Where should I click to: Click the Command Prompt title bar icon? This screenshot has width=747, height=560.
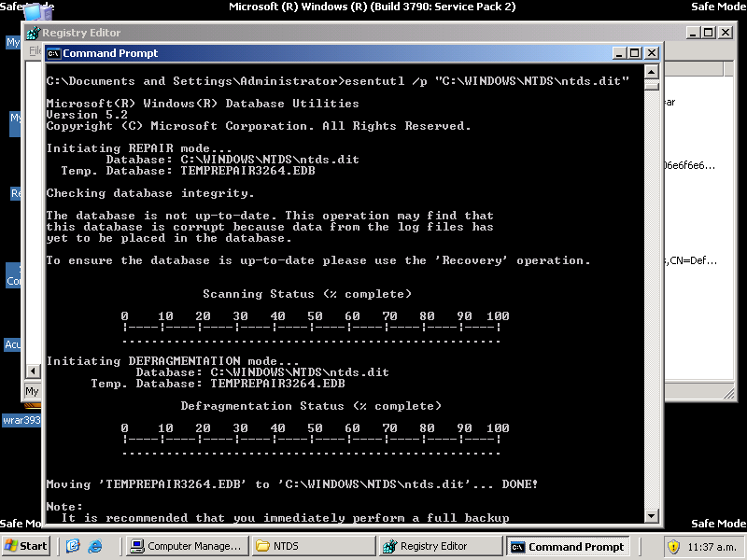click(x=53, y=53)
